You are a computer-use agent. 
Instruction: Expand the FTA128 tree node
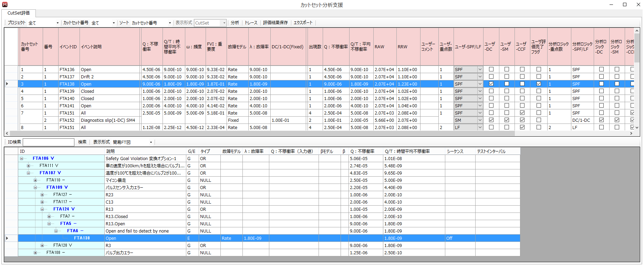coord(42,246)
